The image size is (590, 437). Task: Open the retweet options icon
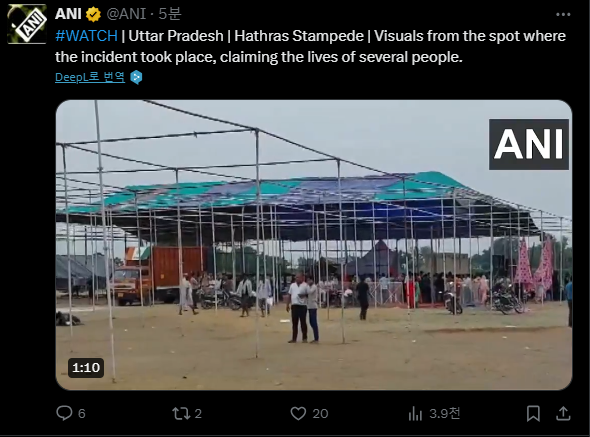click(x=181, y=413)
